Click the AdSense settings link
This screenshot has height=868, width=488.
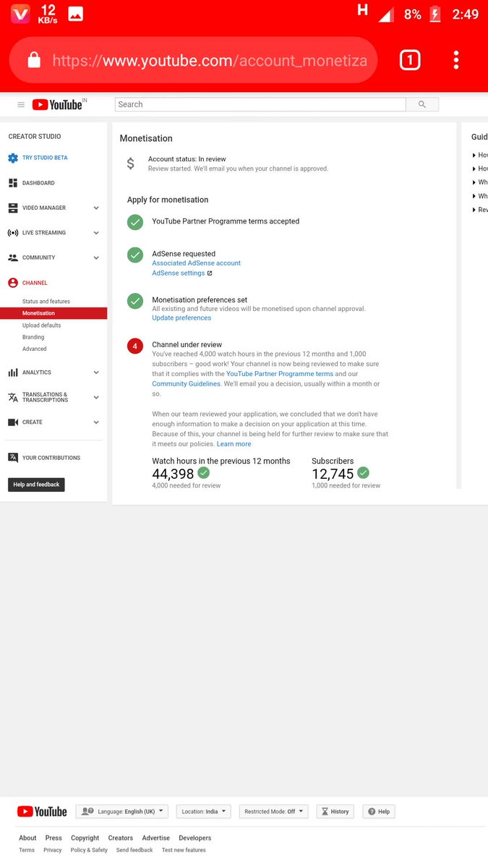[x=178, y=273]
